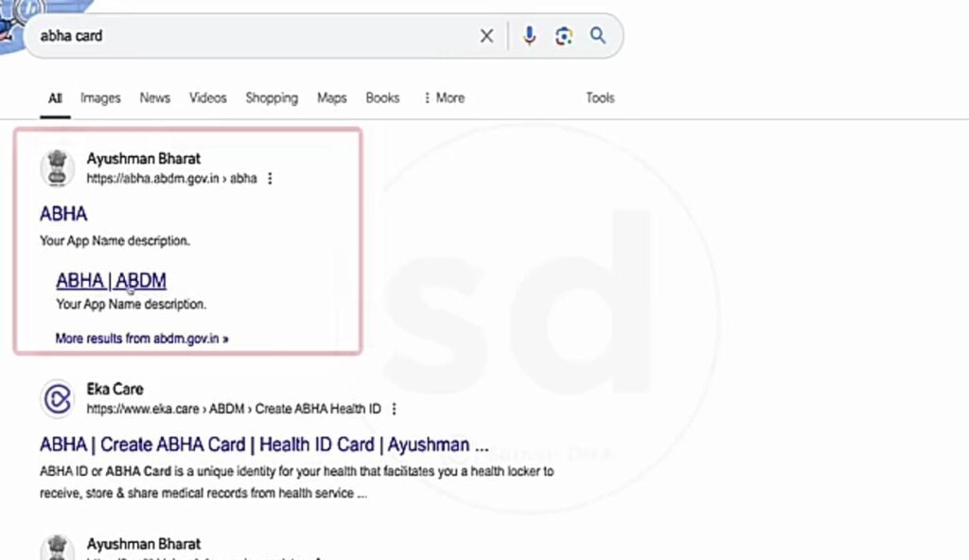Click the national emblem favicon of first Ayushman Bharat result

coord(58,168)
